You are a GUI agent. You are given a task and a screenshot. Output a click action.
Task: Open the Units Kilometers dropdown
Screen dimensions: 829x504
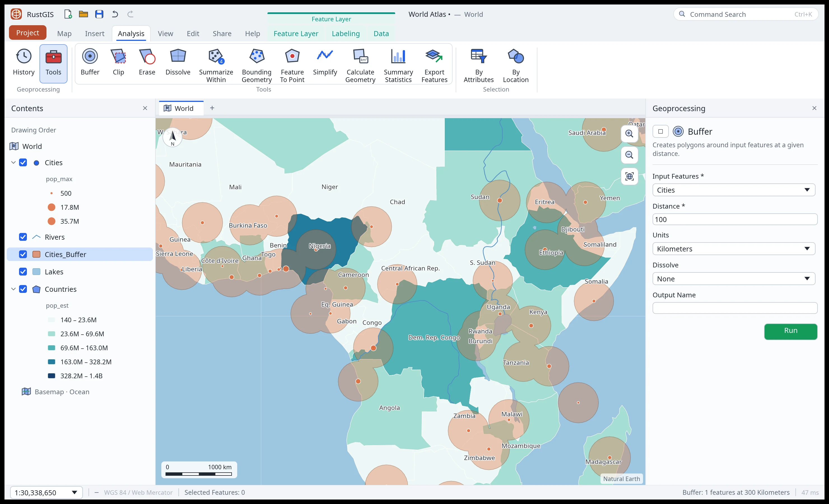[734, 249]
